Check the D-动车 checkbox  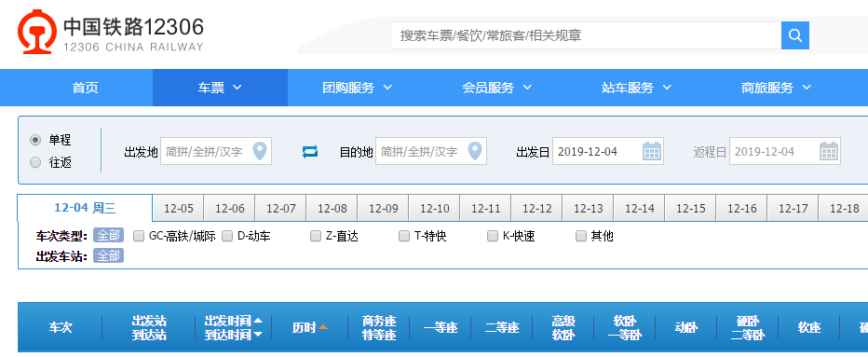tap(227, 236)
